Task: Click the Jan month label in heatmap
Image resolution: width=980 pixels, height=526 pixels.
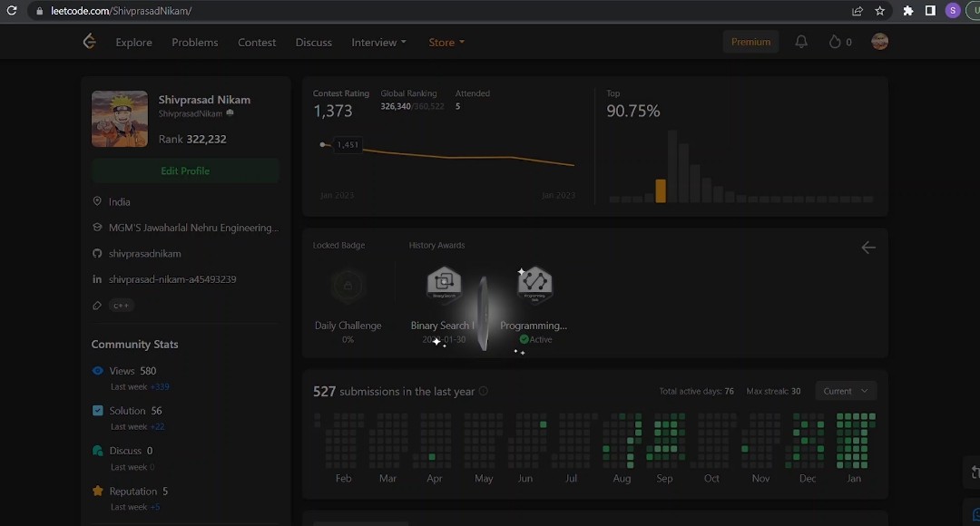Action: (x=854, y=478)
